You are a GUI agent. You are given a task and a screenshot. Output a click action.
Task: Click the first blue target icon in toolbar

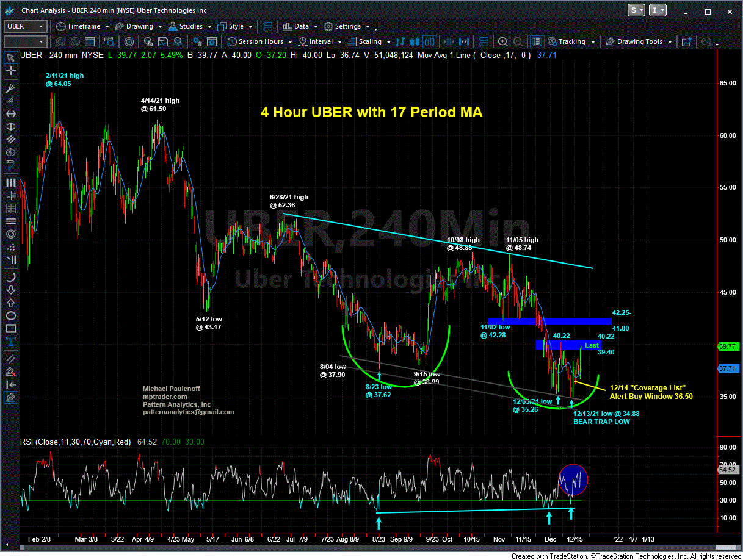[x=60, y=42]
